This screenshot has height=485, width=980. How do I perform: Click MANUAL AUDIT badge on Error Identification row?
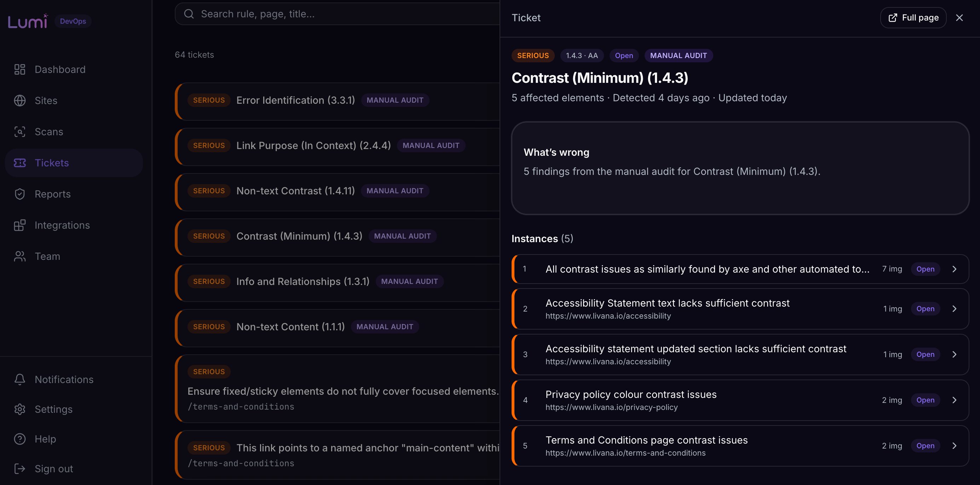pos(395,100)
